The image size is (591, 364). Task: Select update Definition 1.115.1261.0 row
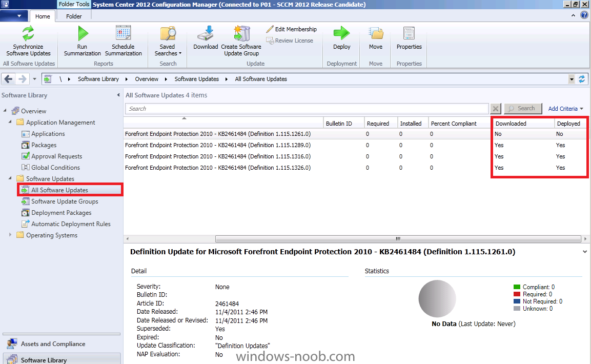click(x=355, y=134)
